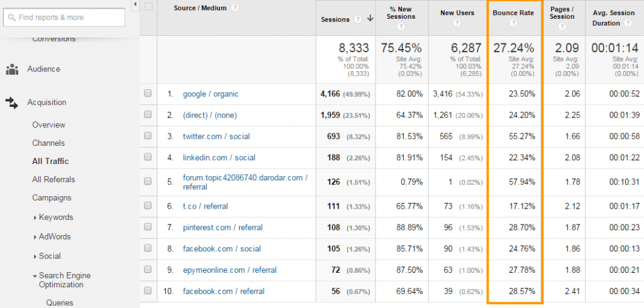
Task: Open help icon under Pages / Session
Action: click(562, 26)
